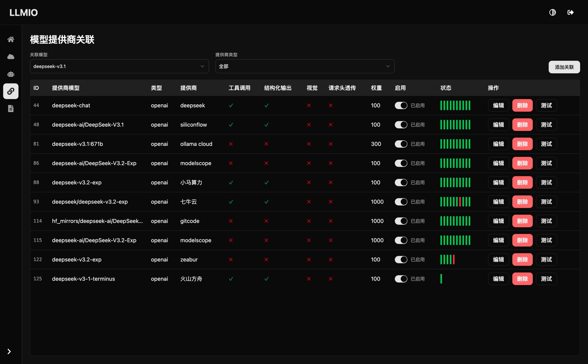Disable the deepseek-chat row toggle
Image resolution: width=588 pixels, height=364 pixels.
tap(401, 105)
